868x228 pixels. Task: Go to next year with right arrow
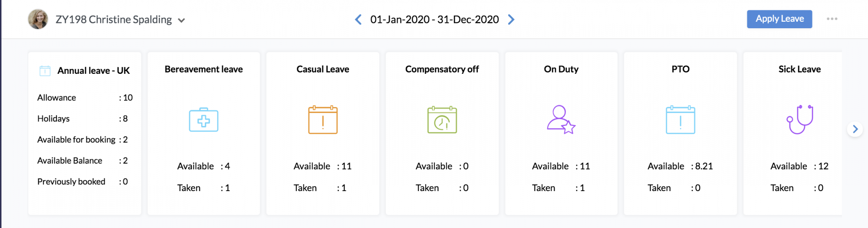click(x=511, y=20)
